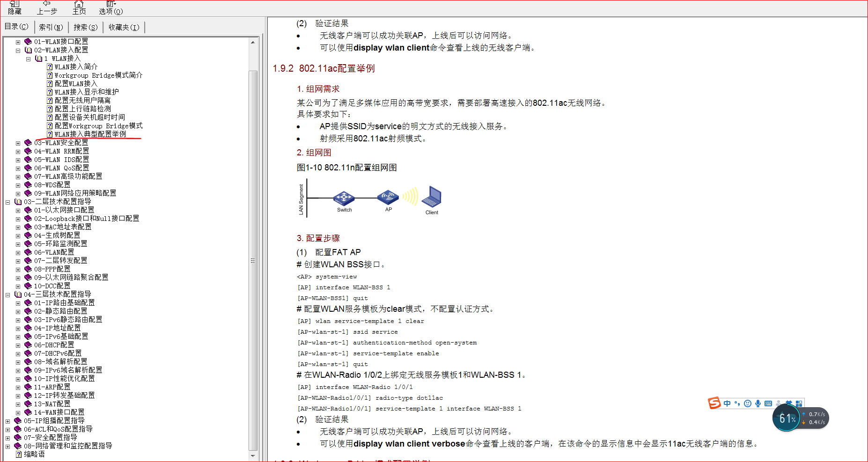Image resolution: width=868 pixels, height=462 pixels.
Task: Open the 主页 (Home) page
Action: coord(79,7)
